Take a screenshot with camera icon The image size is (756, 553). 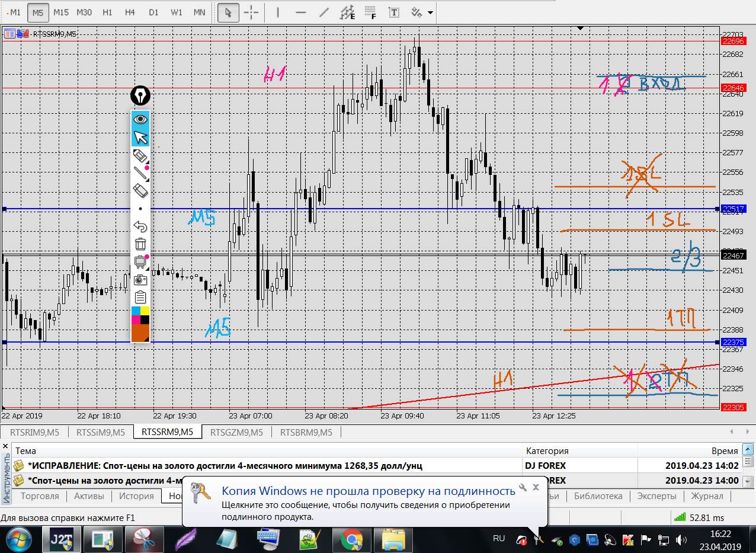pyautogui.click(x=140, y=279)
